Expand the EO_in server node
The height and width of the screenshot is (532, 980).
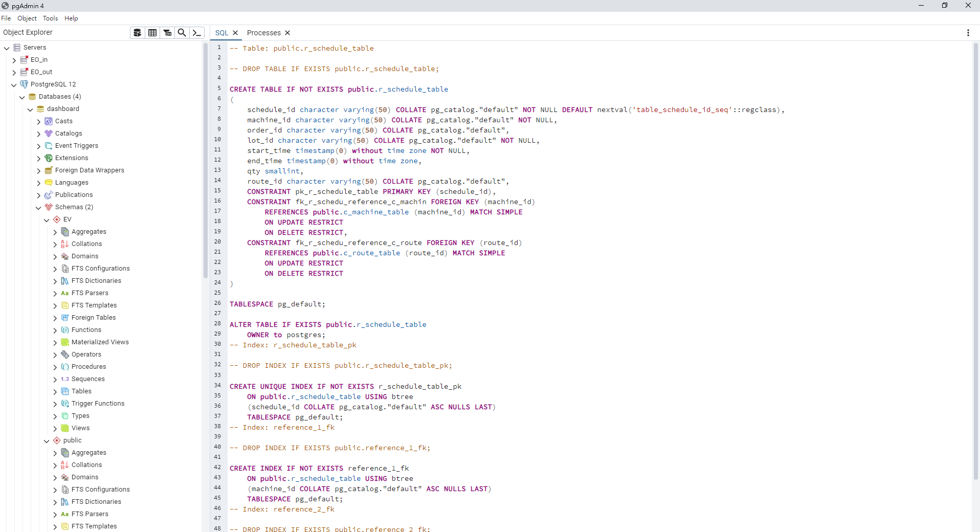point(14,60)
